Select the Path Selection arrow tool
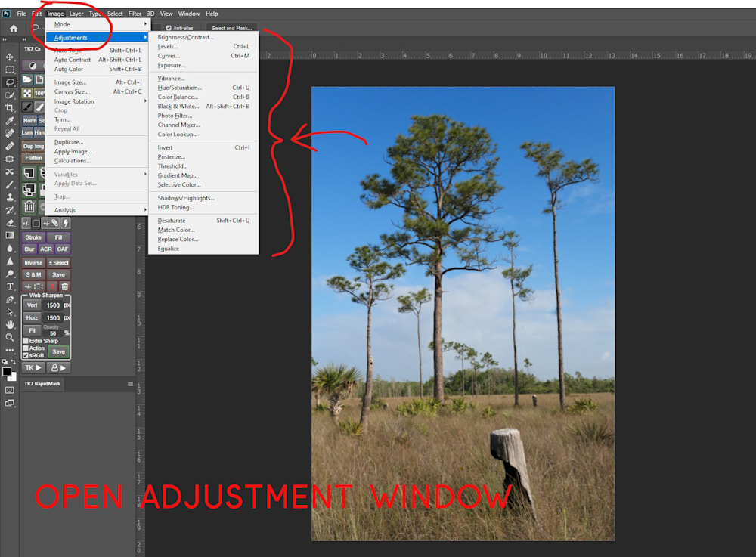 coord(10,311)
